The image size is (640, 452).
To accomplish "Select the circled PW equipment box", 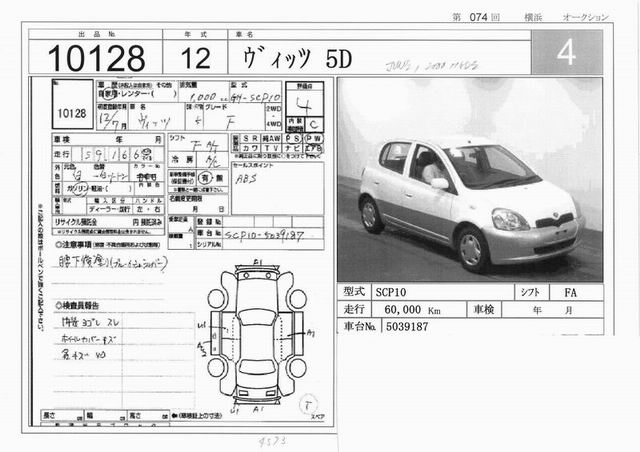I will click(x=313, y=139).
